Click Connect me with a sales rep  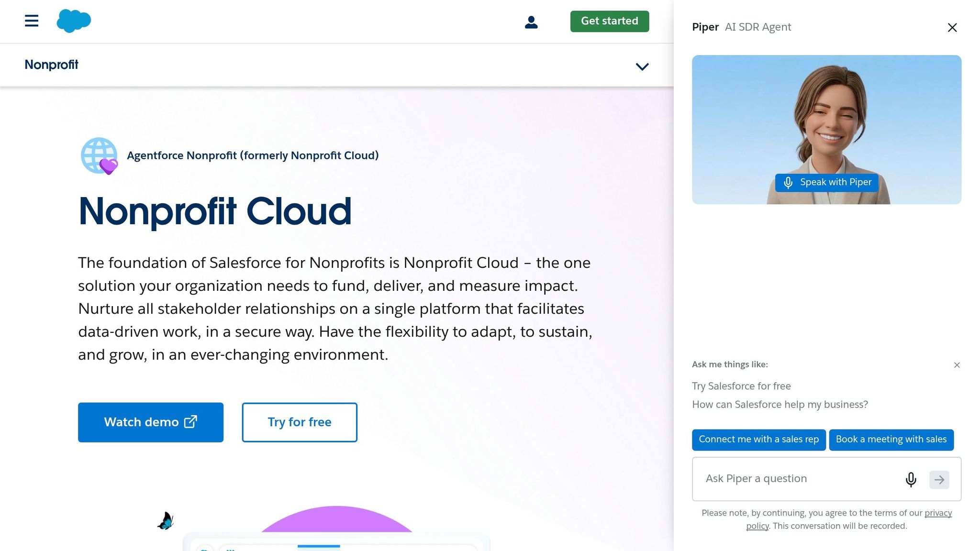click(759, 440)
